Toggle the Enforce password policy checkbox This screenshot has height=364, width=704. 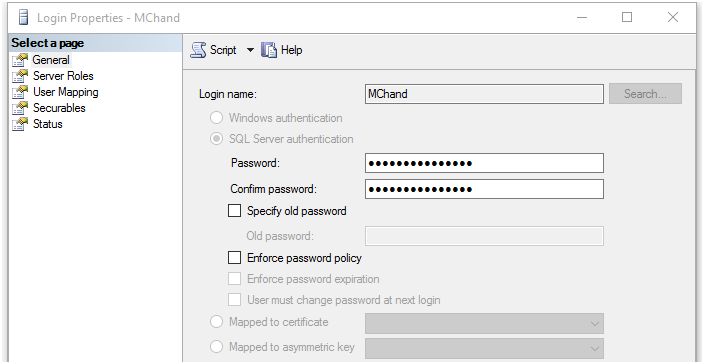click(234, 258)
